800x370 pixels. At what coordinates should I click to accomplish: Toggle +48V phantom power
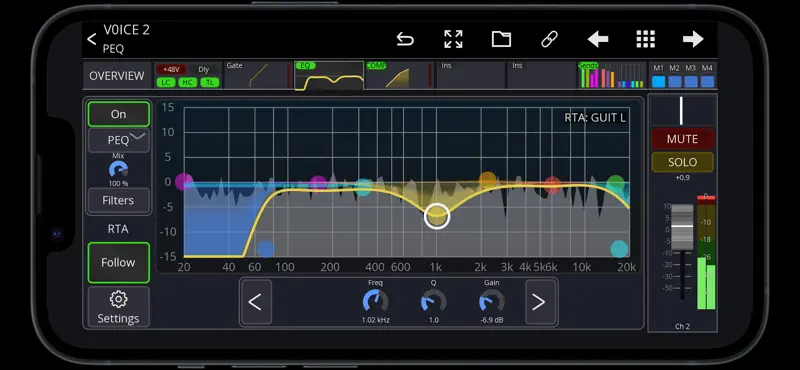(171, 69)
